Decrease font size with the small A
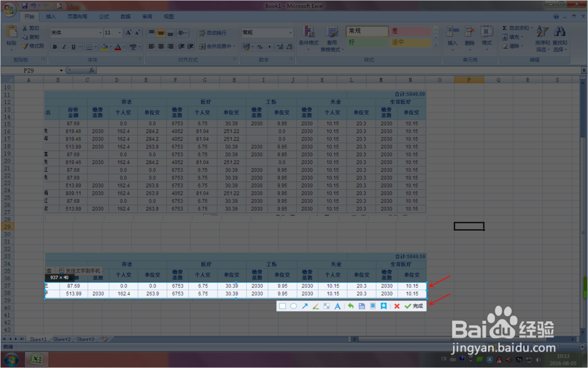 point(138,32)
